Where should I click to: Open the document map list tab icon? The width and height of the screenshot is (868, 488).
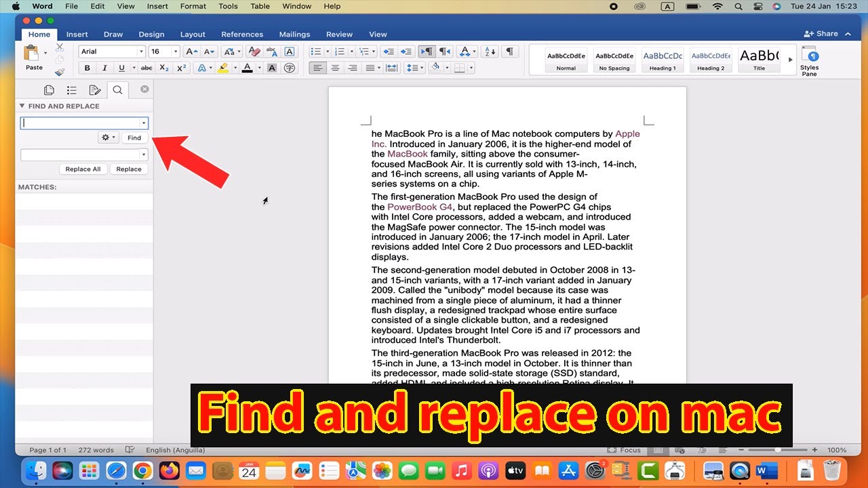coord(71,90)
